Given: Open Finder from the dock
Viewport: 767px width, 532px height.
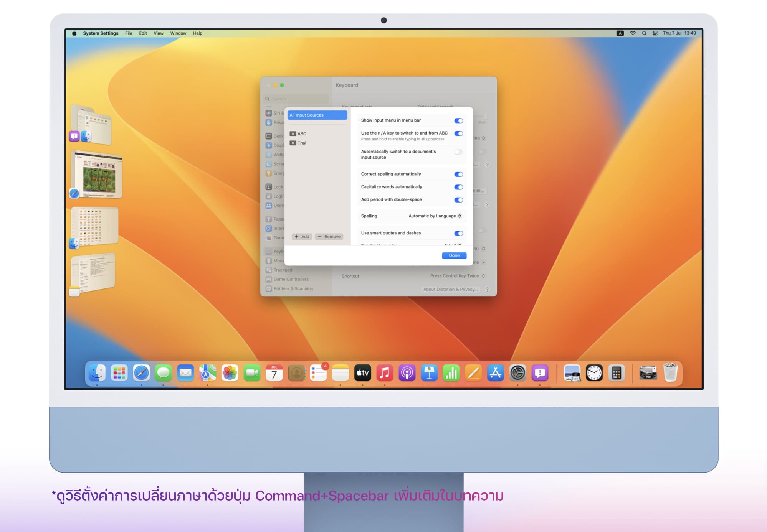Looking at the screenshot, I should tap(97, 373).
